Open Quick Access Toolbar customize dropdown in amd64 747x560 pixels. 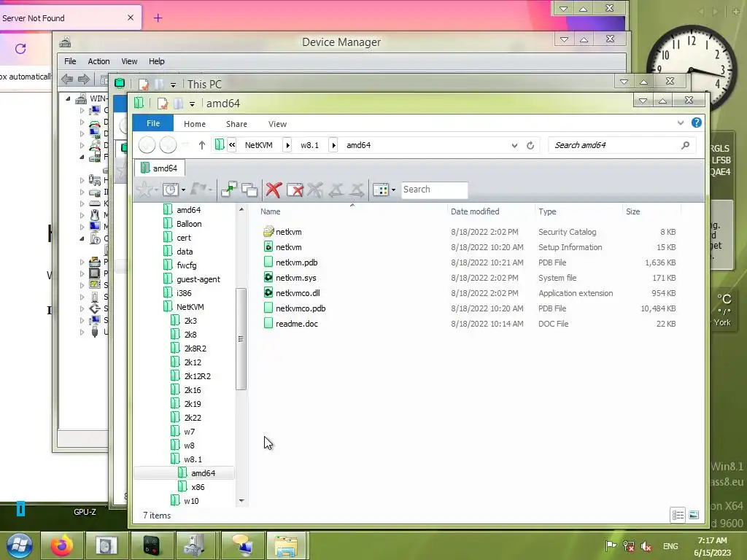(192, 104)
